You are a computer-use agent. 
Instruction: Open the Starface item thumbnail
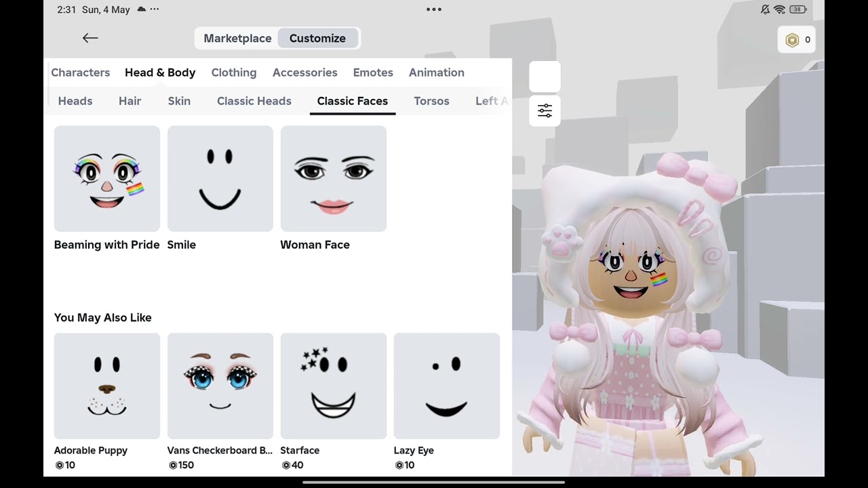(x=334, y=386)
